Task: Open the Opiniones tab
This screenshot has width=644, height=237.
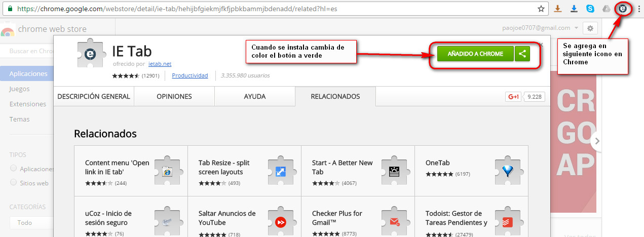Action: 174,96
